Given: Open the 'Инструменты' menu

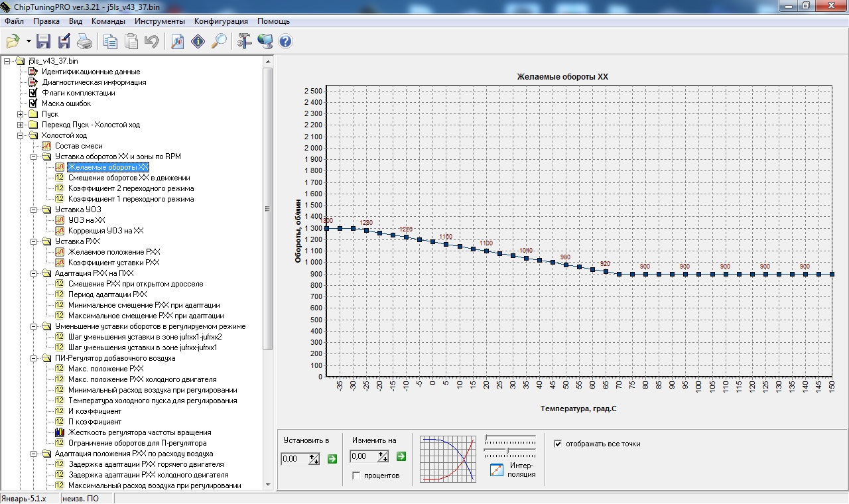Looking at the screenshot, I should click(x=160, y=21).
